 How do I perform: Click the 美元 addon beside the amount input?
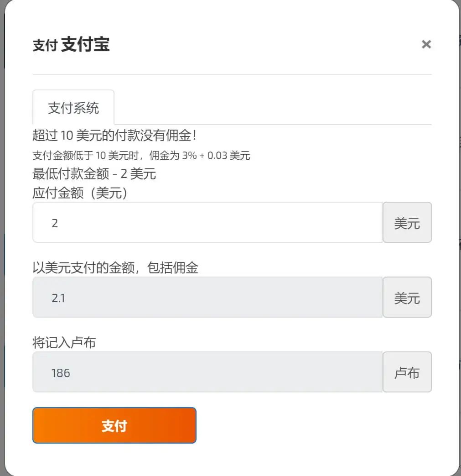[x=407, y=223]
